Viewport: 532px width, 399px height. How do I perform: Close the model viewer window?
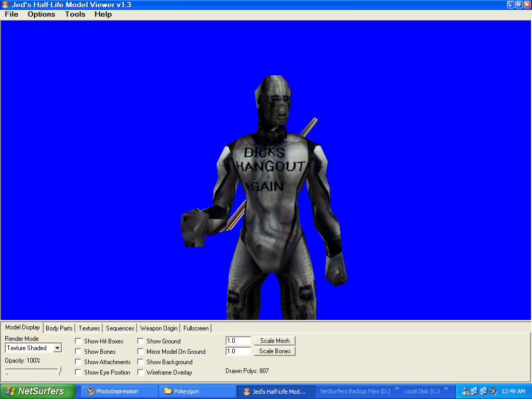[x=527, y=5]
